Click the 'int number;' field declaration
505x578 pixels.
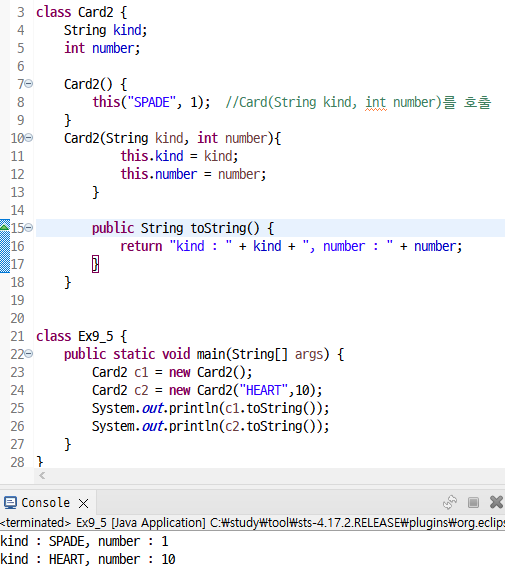(x=102, y=48)
